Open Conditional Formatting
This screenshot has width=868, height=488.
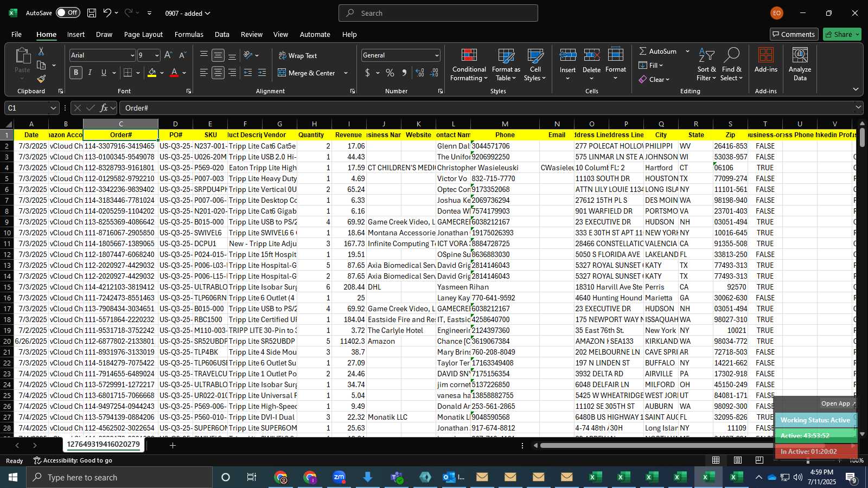pyautogui.click(x=469, y=65)
